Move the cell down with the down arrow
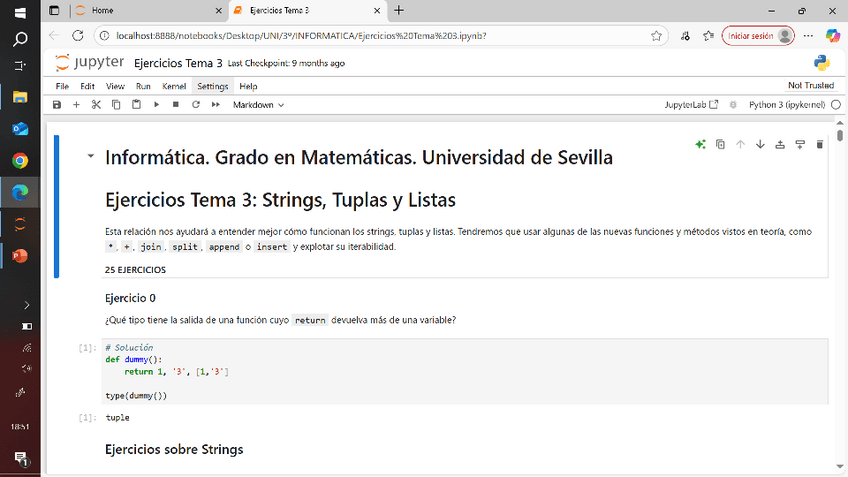The width and height of the screenshot is (848, 477). [x=760, y=144]
